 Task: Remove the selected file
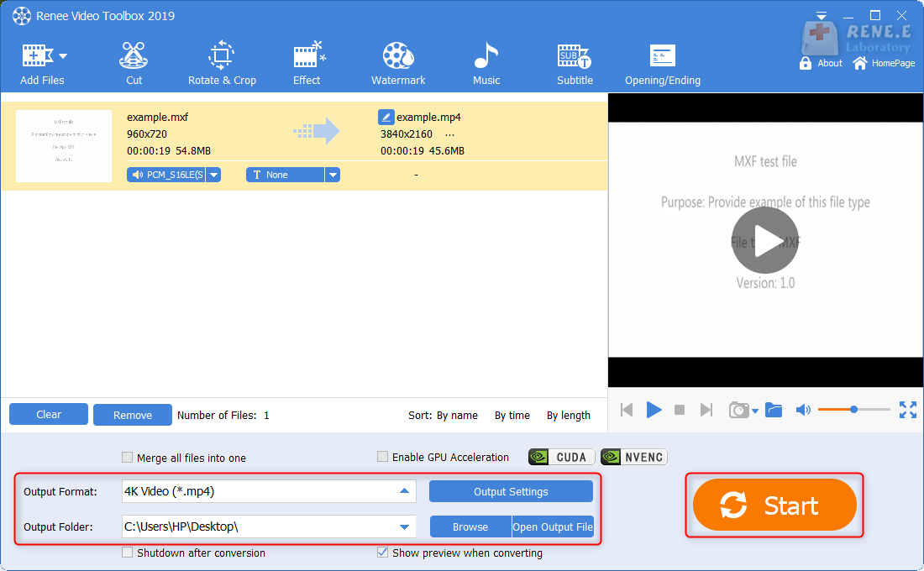coord(133,415)
